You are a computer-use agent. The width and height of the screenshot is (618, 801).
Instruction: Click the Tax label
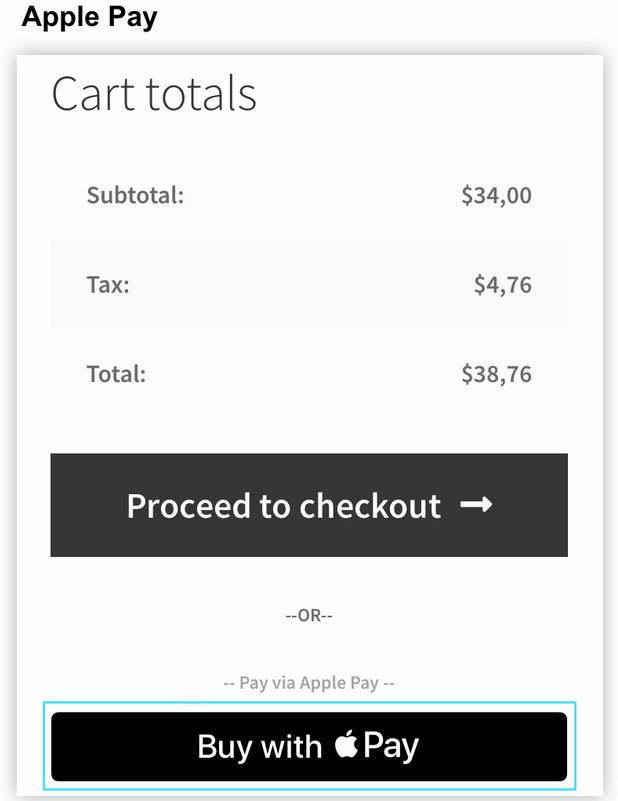coord(108,285)
